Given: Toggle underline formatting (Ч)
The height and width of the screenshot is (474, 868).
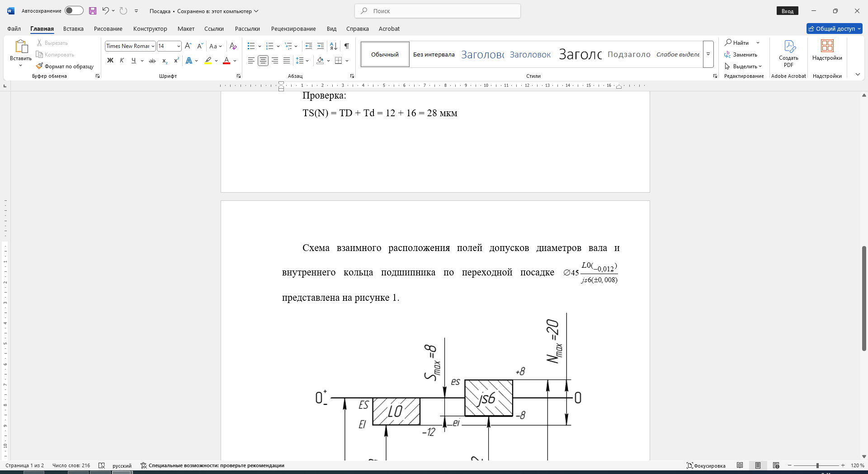Looking at the screenshot, I should [133, 61].
